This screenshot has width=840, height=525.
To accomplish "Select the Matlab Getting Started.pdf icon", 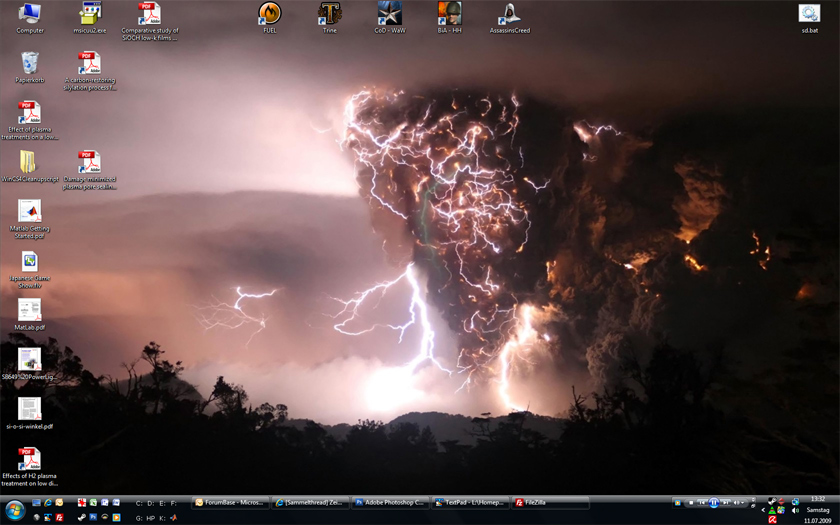I will pyautogui.click(x=29, y=219).
